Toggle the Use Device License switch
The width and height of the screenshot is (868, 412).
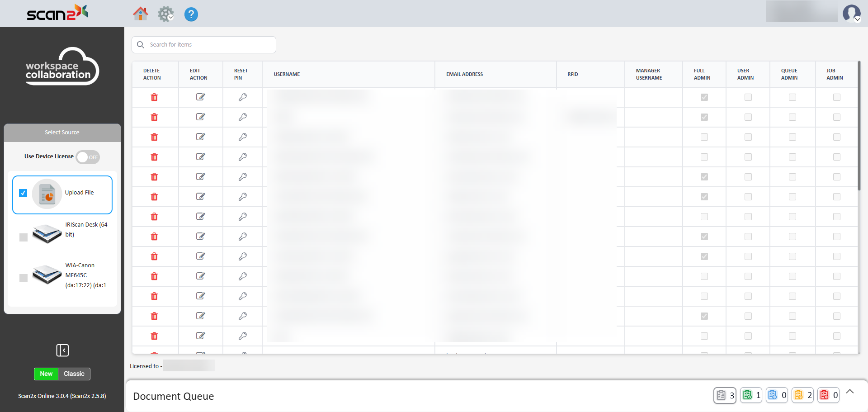click(88, 157)
